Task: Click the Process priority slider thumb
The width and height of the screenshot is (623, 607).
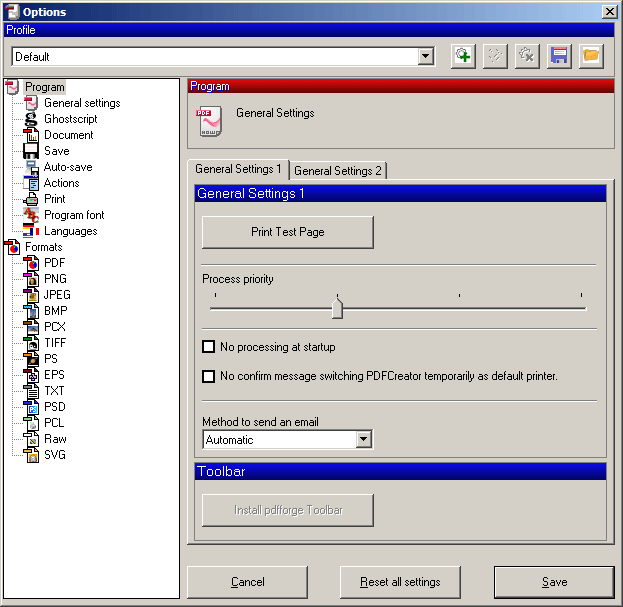Action: point(337,308)
